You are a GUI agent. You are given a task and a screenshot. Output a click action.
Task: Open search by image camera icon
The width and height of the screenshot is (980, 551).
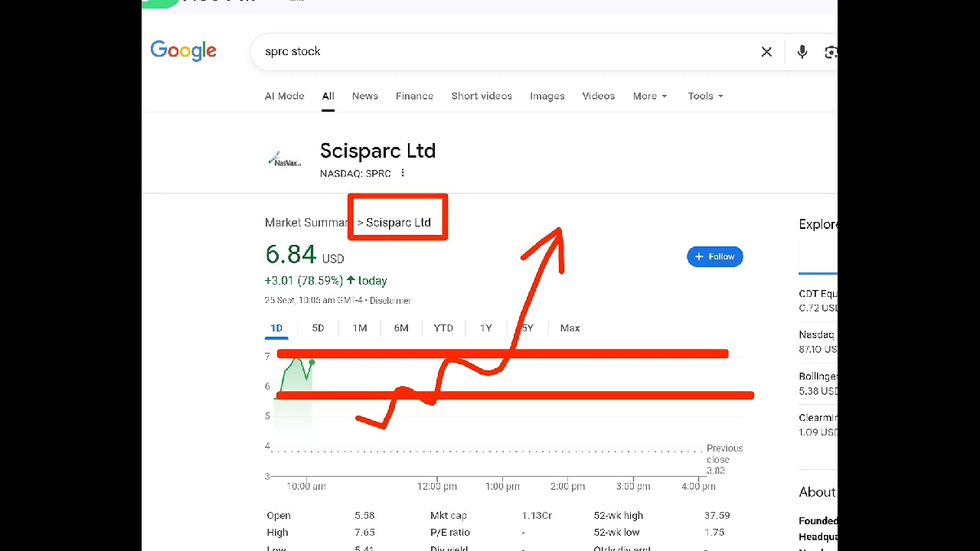(831, 52)
